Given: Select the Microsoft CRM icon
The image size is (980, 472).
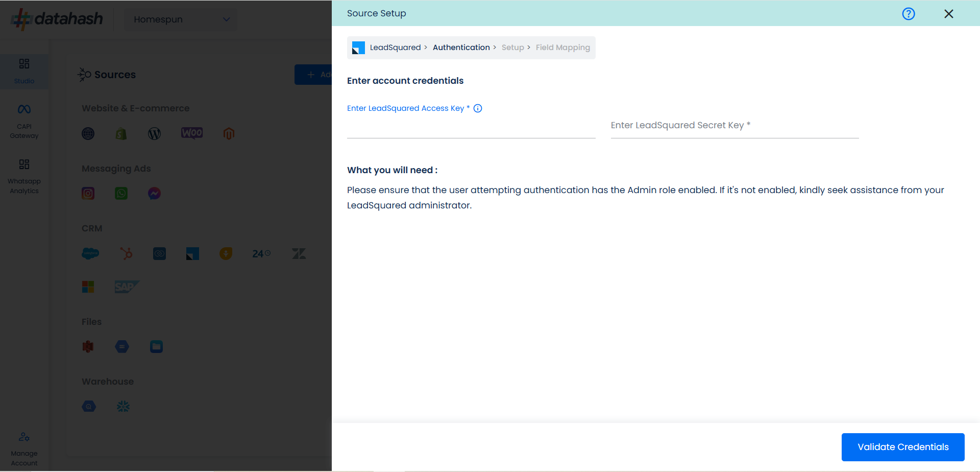Looking at the screenshot, I should coord(88,287).
